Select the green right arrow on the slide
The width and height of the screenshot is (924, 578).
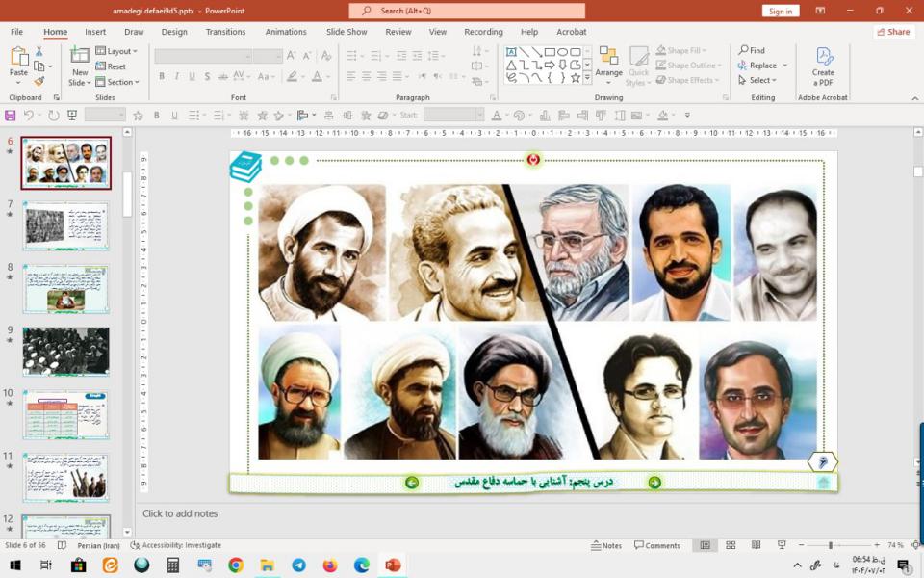click(654, 483)
